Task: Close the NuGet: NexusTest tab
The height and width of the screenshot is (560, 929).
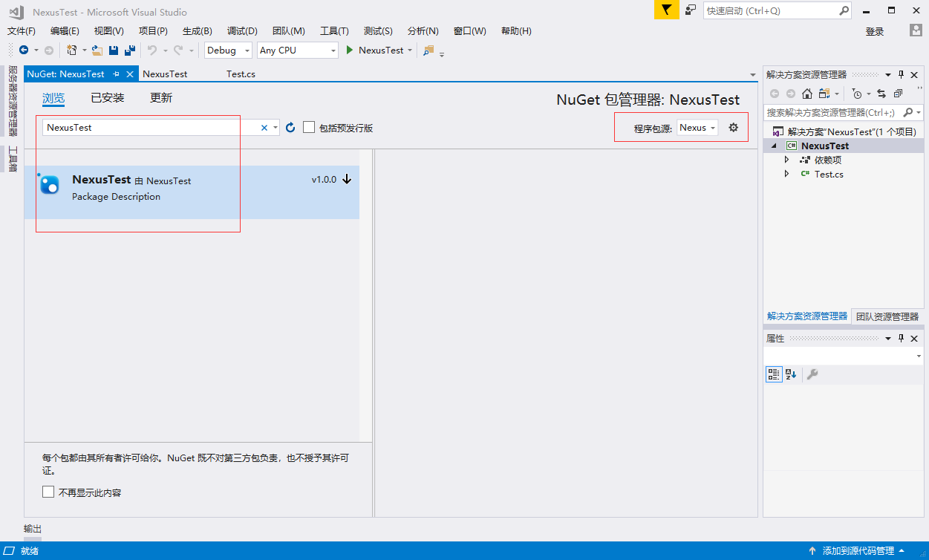Action: pyautogui.click(x=130, y=74)
